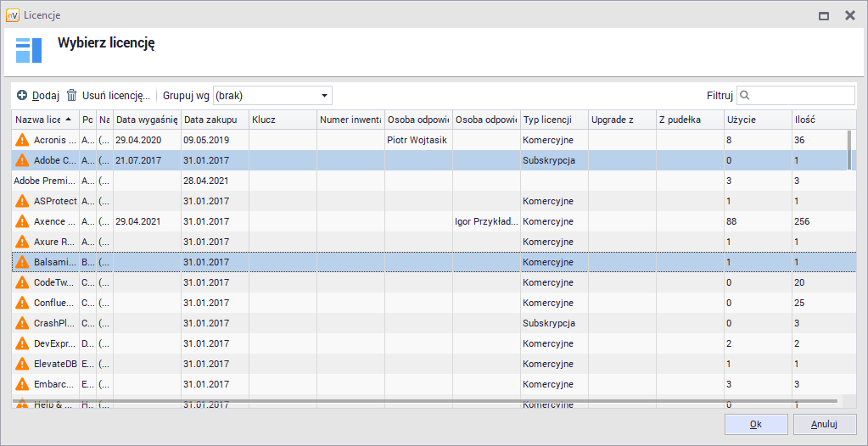Viewport: 868px width, 446px height.
Task: Click the magnifier icon in filter box
Action: pos(746,96)
